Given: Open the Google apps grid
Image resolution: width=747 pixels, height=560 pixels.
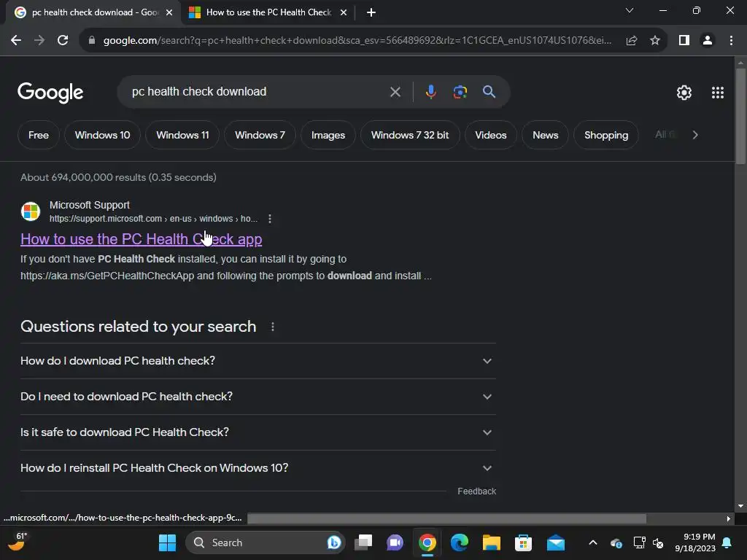Looking at the screenshot, I should pyautogui.click(x=718, y=93).
